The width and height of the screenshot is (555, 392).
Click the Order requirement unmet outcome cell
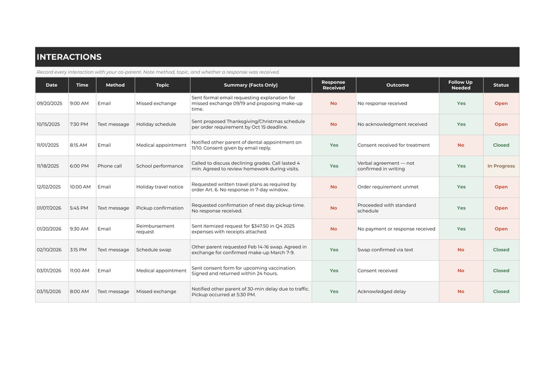[398, 187]
